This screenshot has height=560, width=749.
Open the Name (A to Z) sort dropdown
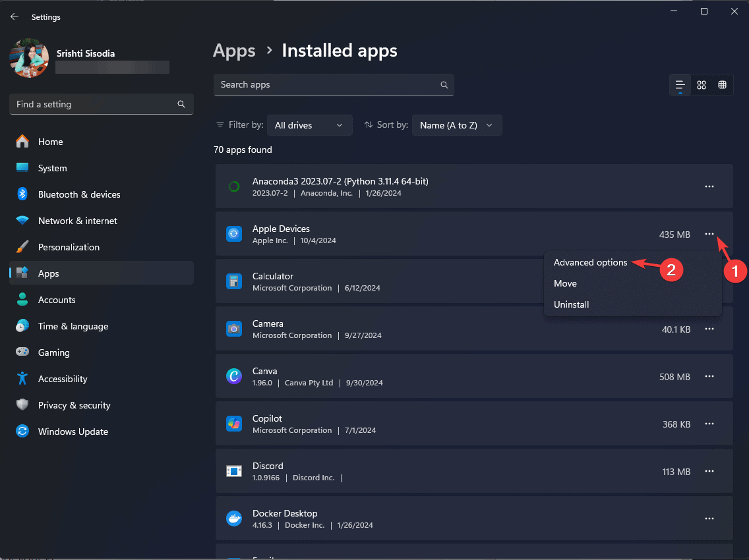tap(457, 125)
